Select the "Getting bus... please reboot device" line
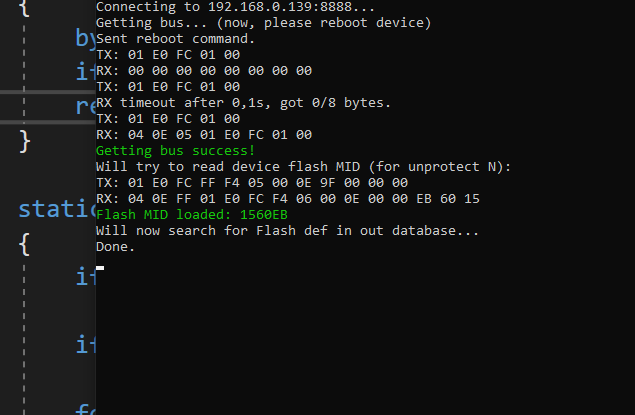Viewport: 635px width, 415px height. [x=263, y=23]
